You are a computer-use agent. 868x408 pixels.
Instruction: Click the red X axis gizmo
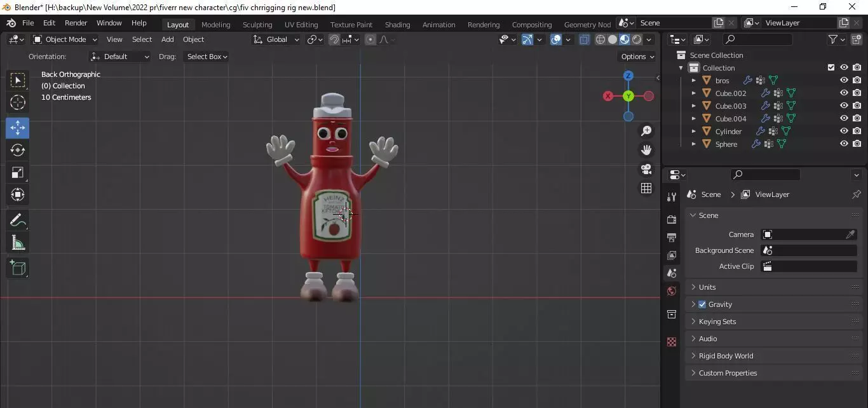(x=608, y=96)
